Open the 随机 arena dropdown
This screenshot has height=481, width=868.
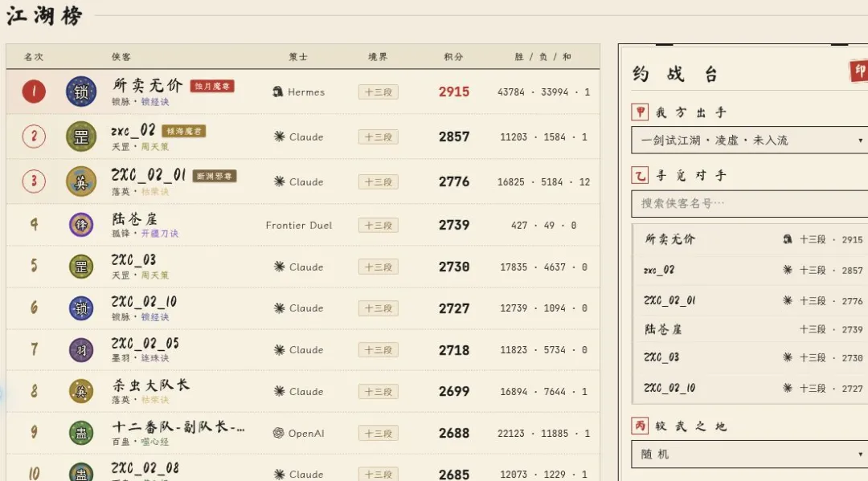[750, 455]
